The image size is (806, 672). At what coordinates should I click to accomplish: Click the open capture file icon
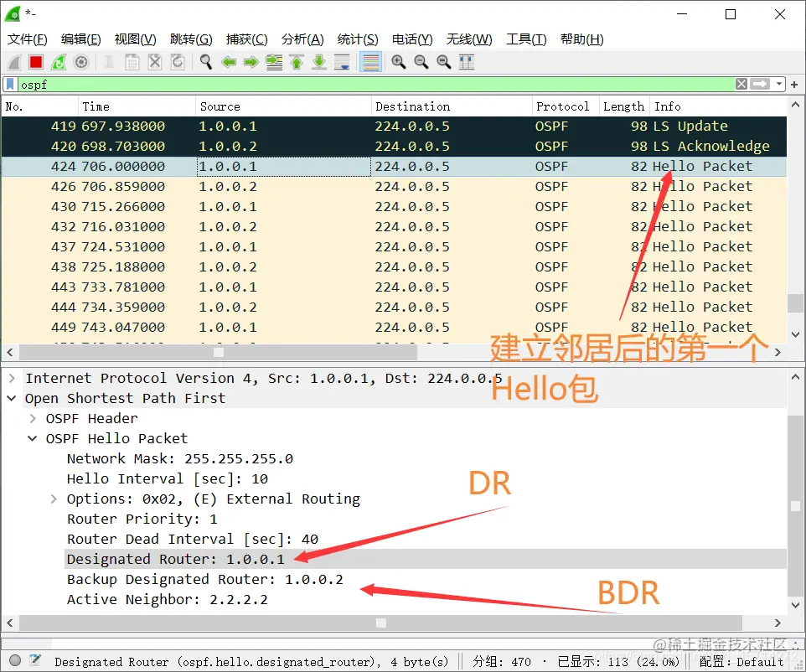(x=109, y=62)
